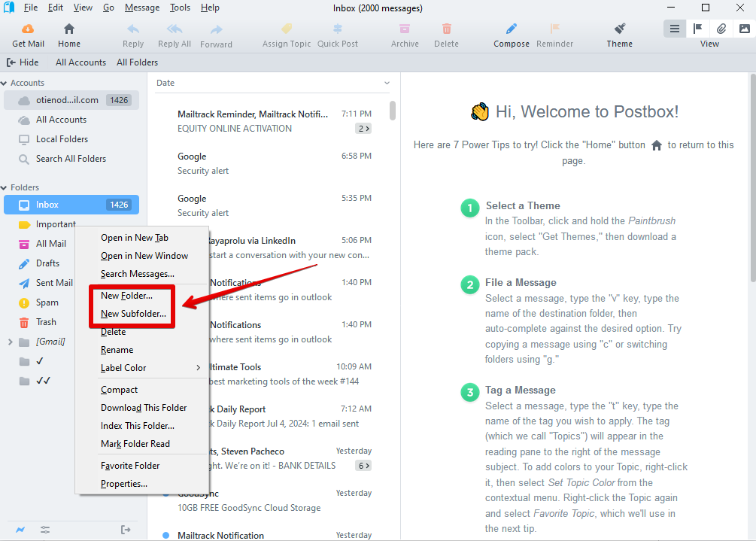
Task: Click the Reply All icon
Action: click(175, 29)
